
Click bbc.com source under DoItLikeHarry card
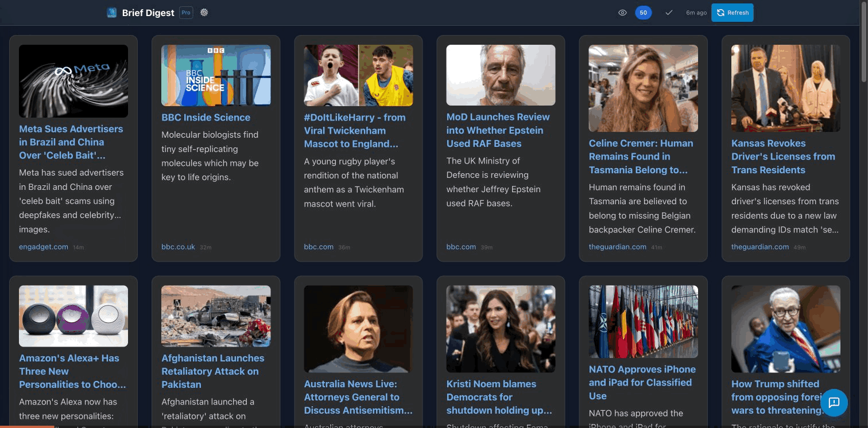coord(319,247)
